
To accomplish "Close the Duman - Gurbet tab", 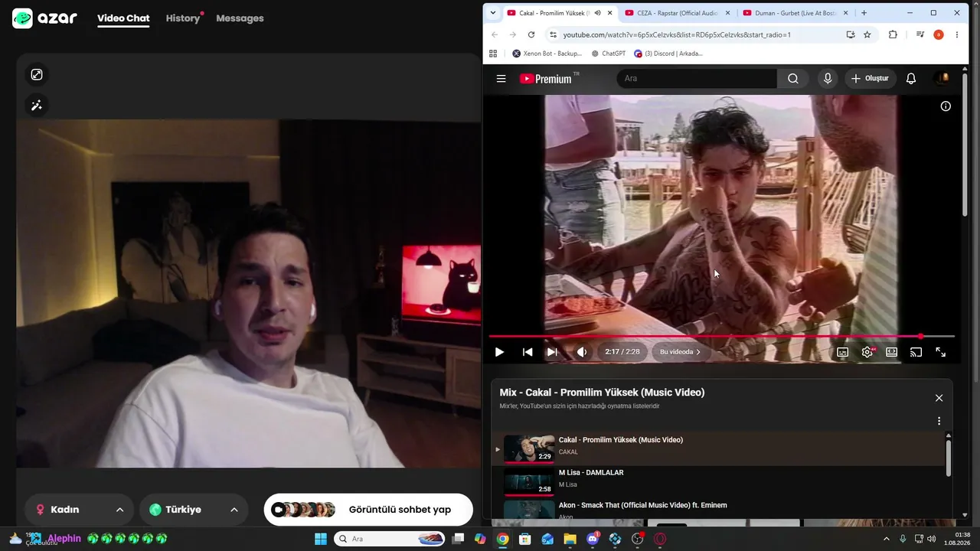I will click(x=846, y=13).
